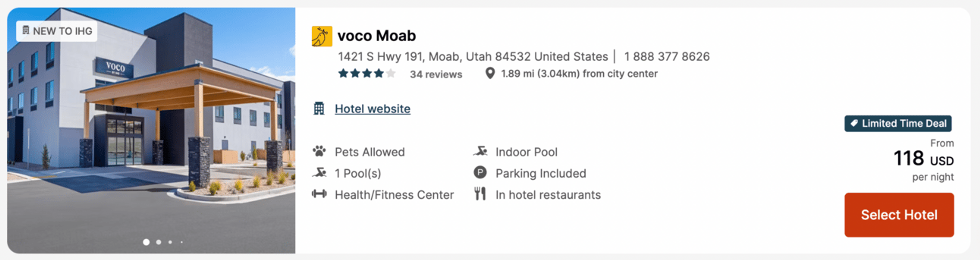Click the Indoor Pool swimmer icon
980x260 pixels.
(x=480, y=151)
